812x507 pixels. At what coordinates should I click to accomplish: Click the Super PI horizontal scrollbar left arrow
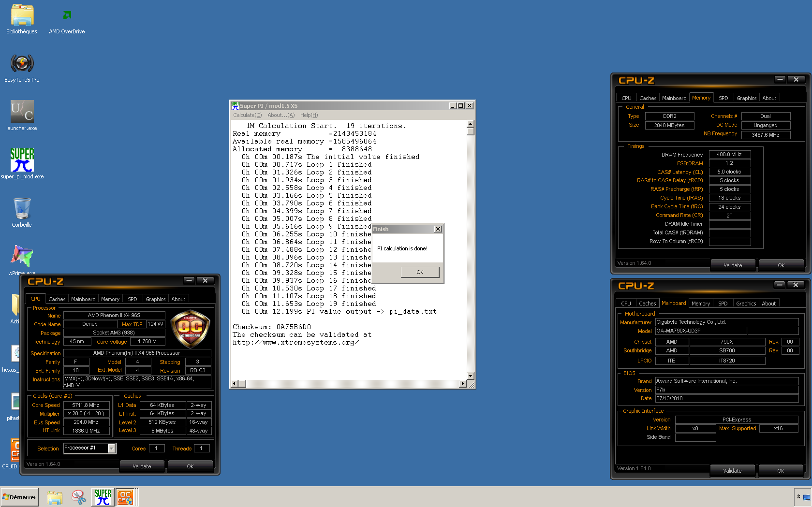point(235,384)
